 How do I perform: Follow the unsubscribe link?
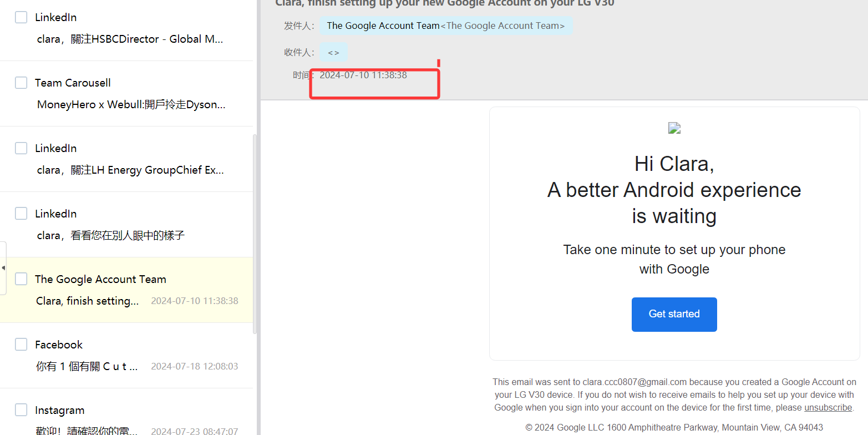(828, 407)
